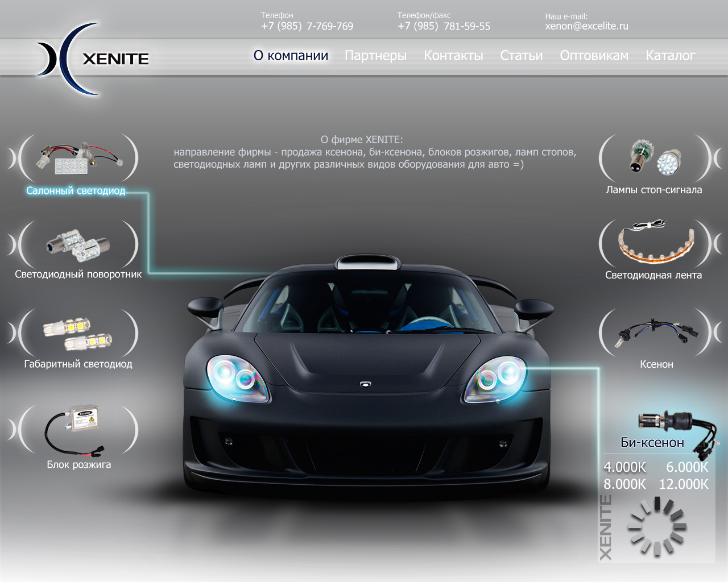Click phone number +7 (985) 7-769-769
Screen dimensions: 728x582
pos(307,26)
